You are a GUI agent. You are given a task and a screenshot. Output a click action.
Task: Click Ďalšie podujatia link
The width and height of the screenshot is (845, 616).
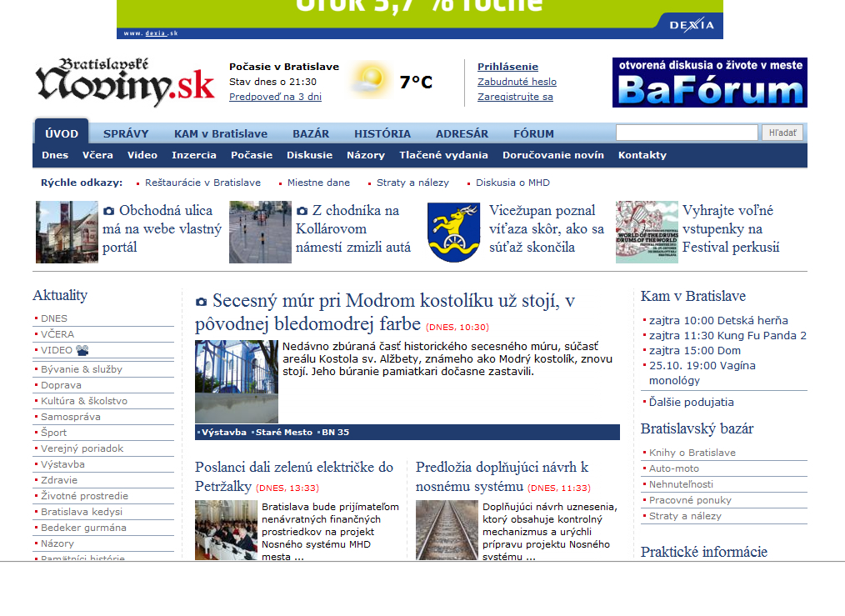point(692,403)
